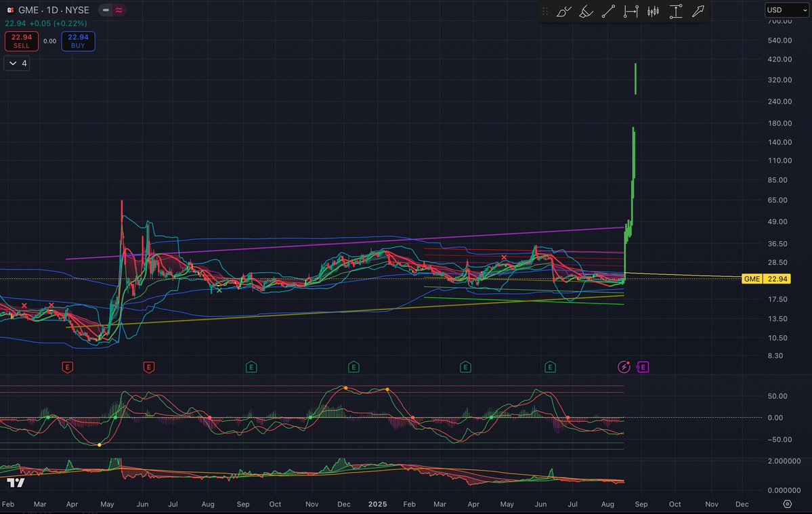Open the green earnings marker in September 2024
The height and width of the screenshot is (514, 812).
(x=251, y=367)
